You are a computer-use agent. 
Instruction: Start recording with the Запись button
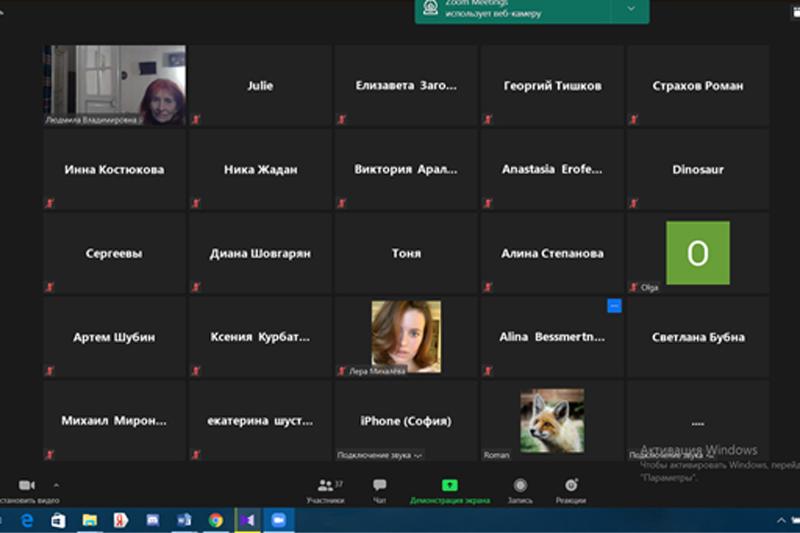tap(520, 485)
